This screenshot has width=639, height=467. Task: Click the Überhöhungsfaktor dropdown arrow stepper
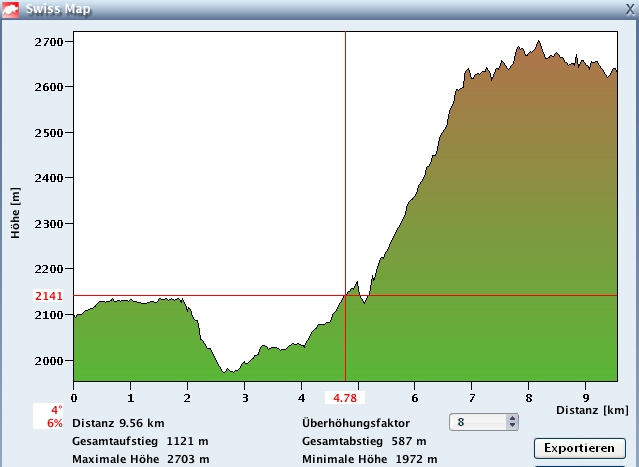coord(512,422)
